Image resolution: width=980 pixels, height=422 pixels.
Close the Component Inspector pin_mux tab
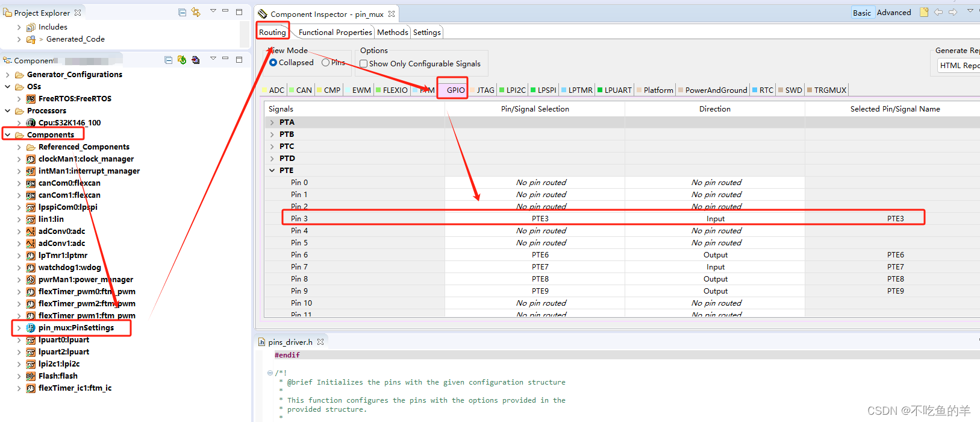pos(392,13)
